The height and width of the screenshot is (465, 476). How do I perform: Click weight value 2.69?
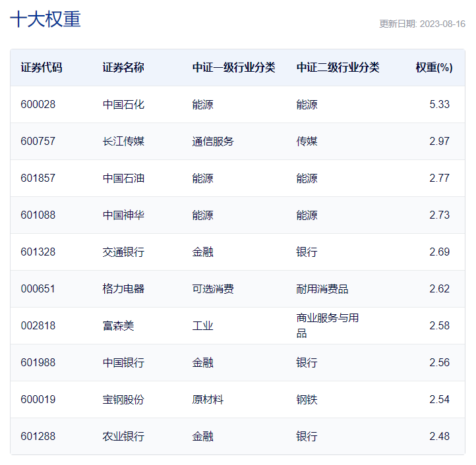439,252
